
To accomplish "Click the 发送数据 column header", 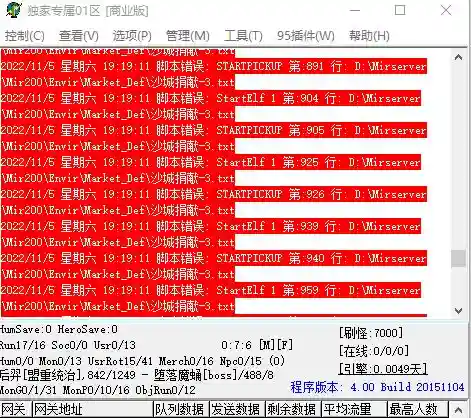I will tap(237, 409).
